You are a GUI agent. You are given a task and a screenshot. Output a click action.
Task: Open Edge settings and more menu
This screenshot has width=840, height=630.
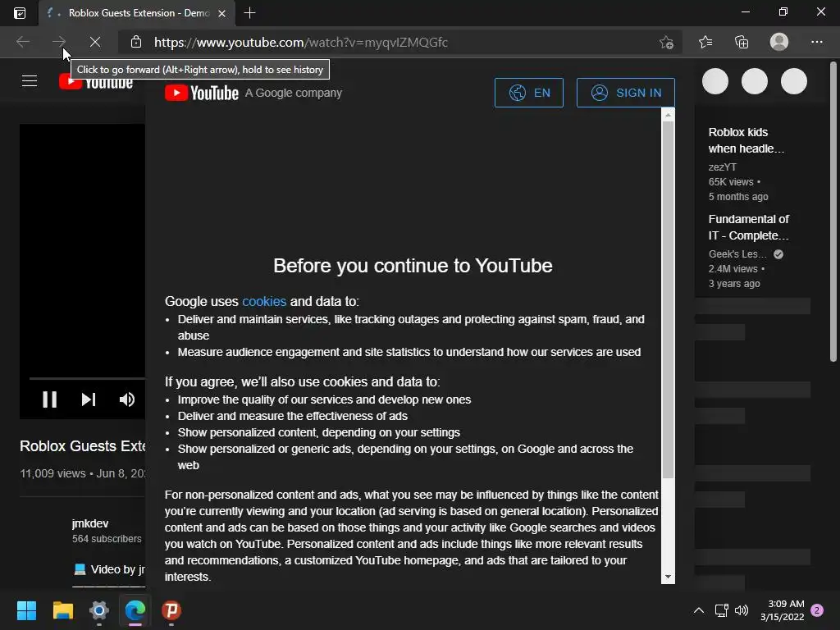click(x=816, y=42)
